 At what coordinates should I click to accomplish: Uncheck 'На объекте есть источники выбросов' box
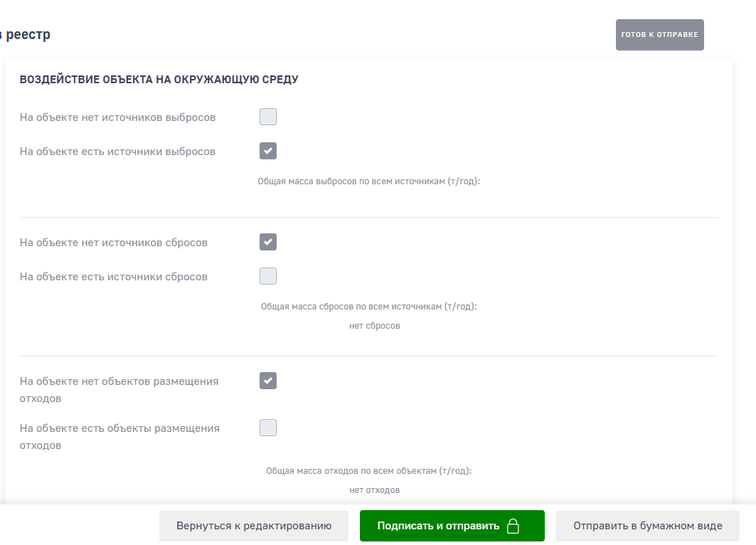click(x=268, y=151)
